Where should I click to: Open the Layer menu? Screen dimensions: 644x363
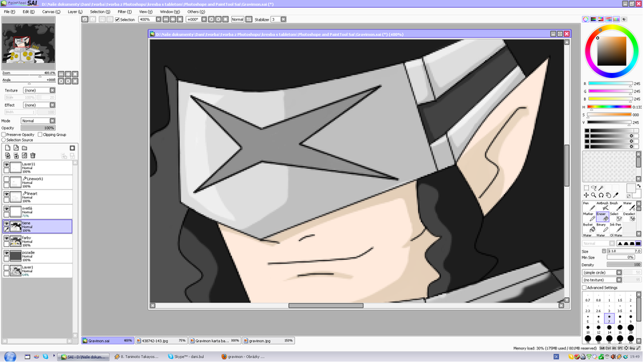coord(75,12)
